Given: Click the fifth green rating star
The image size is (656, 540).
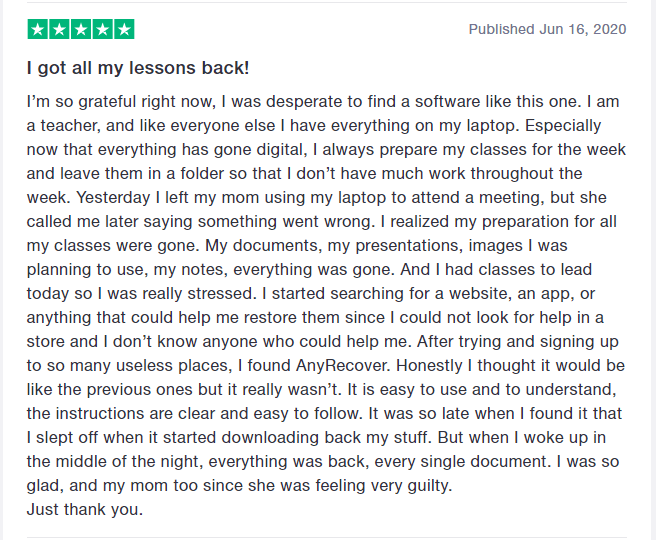Looking at the screenshot, I should pos(124,29).
